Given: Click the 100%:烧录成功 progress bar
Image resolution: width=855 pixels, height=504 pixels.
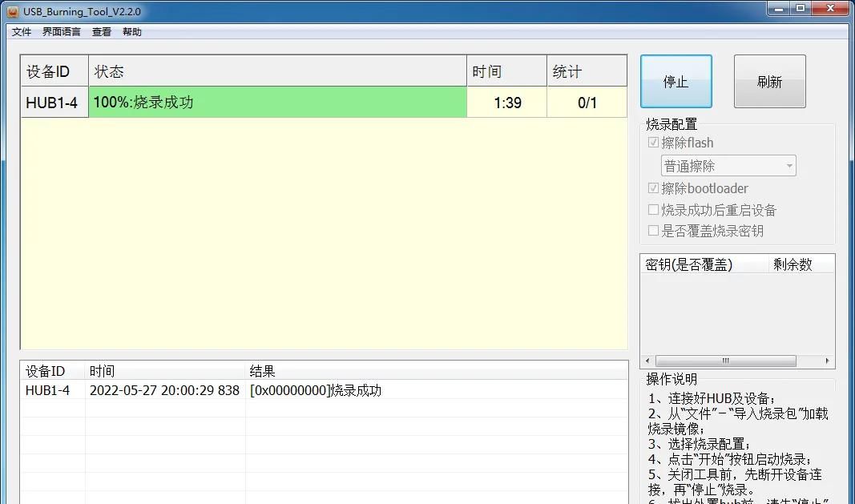Looking at the screenshot, I should click(x=277, y=102).
